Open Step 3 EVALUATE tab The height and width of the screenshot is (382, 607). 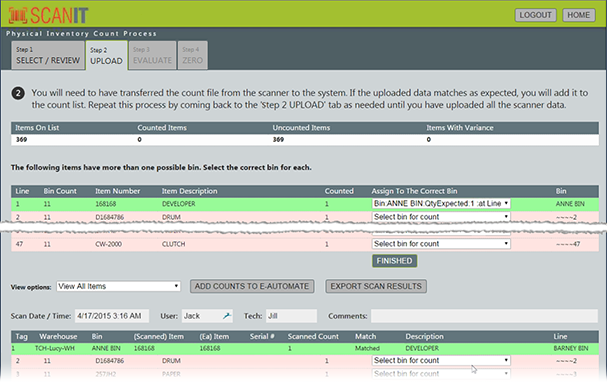pyautogui.click(x=152, y=56)
